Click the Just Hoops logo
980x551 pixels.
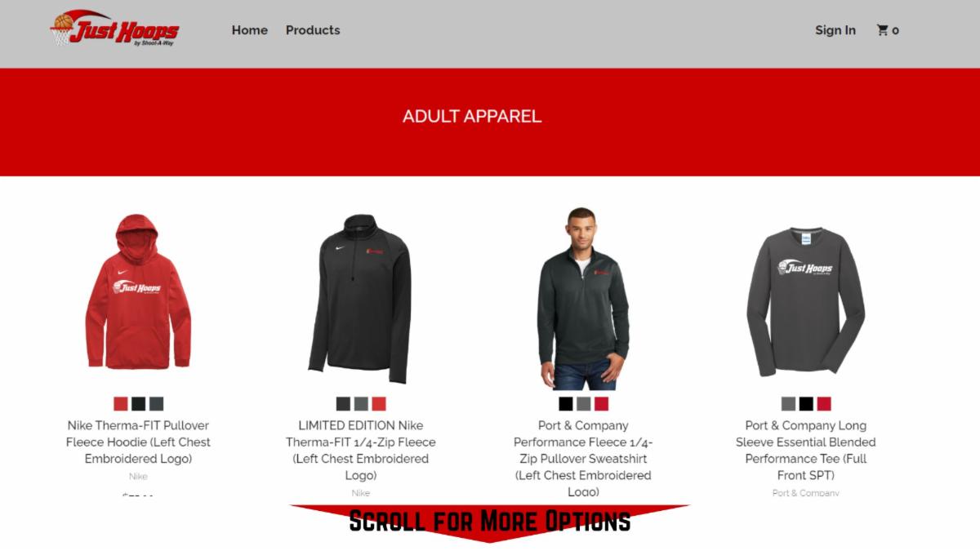tap(114, 29)
